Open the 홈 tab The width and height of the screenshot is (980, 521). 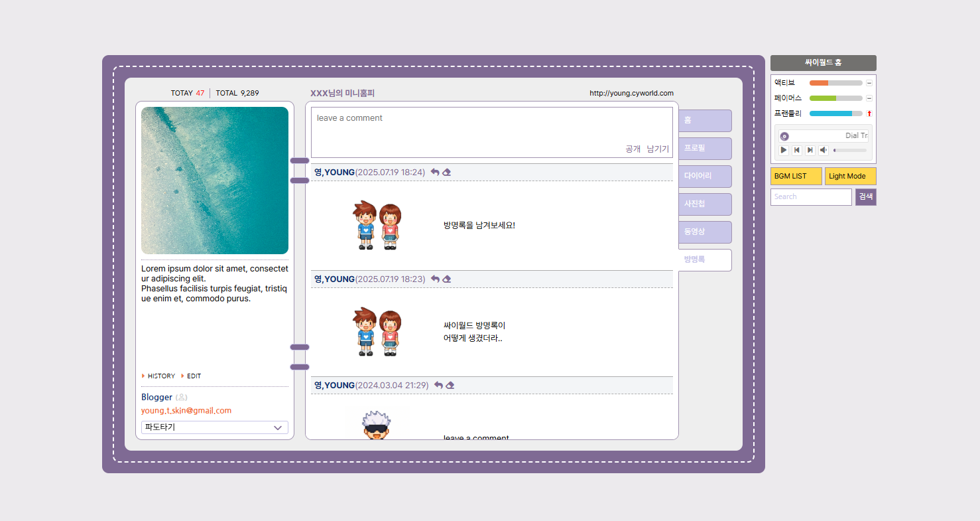click(x=705, y=121)
